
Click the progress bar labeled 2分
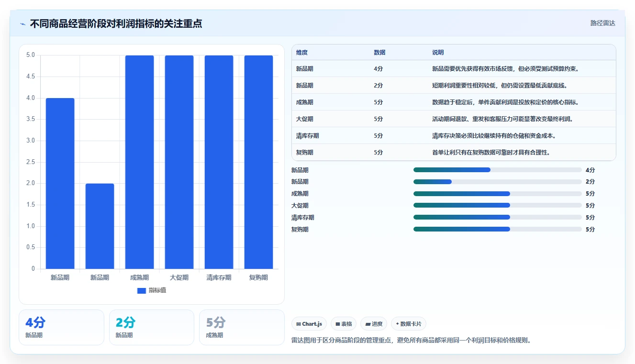click(x=498, y=182)
